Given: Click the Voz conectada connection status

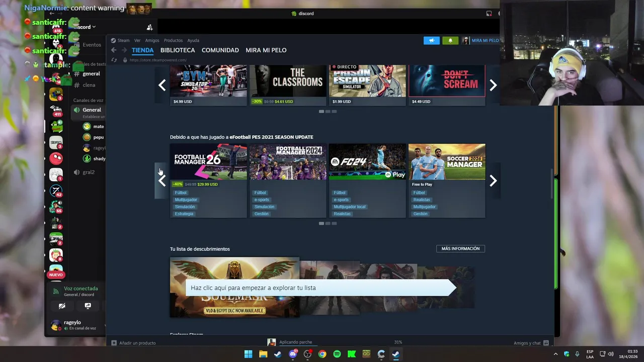Looking at the screenshot, I should [80, 289].
